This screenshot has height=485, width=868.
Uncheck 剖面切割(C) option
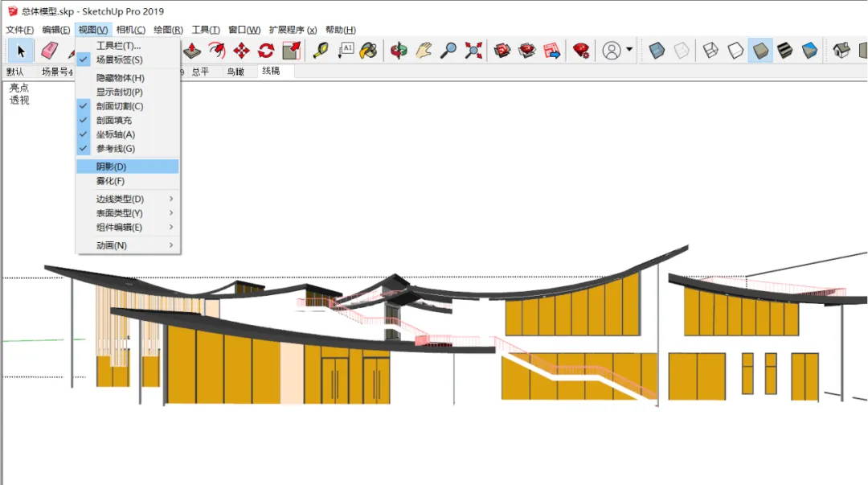(x=127, y=106)
